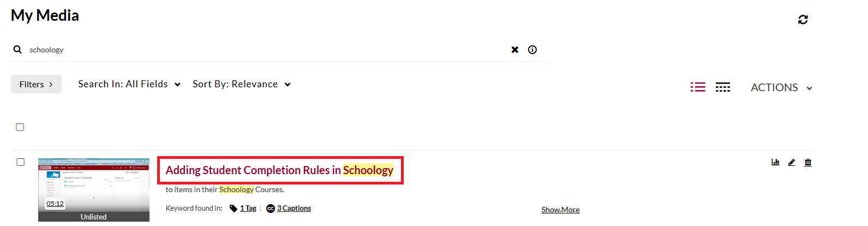This screenshot has height=226, width=868.
Task: Click the 3 Captions link
Action: point(294,208)
